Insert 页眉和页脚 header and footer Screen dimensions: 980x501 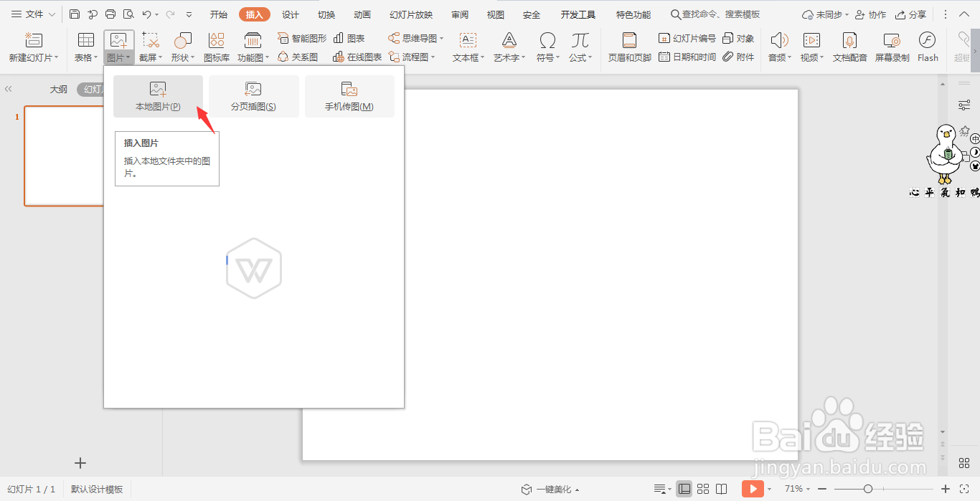(x=629, y=47)
